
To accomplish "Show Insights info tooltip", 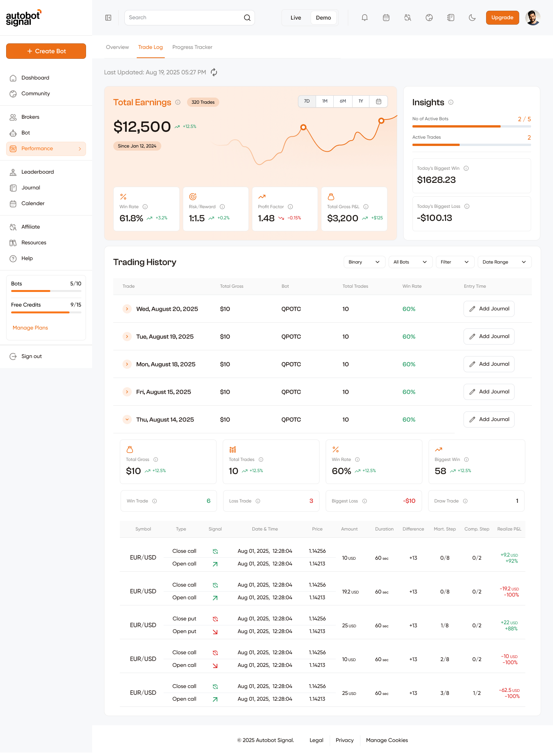I will [x=451, y=102].
